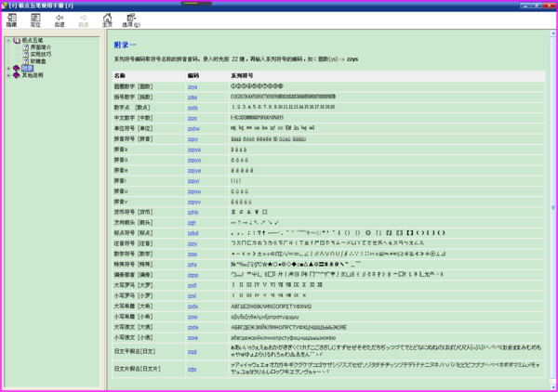
Task: Click the zzts code
Action: pos(193,265)
